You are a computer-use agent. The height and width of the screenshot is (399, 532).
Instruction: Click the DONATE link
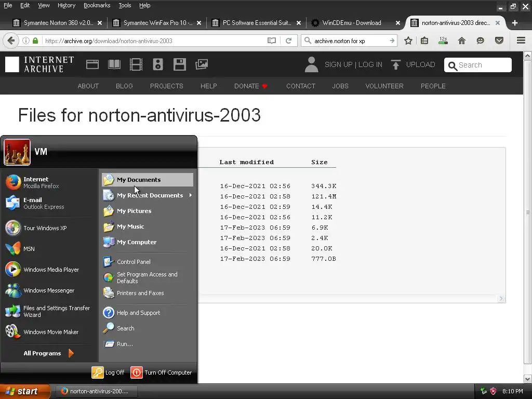tap(251, 86)
